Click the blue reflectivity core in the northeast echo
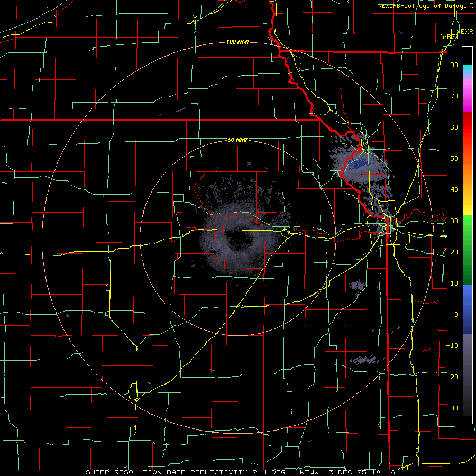 pyautogui.click(x=358, y=164)
